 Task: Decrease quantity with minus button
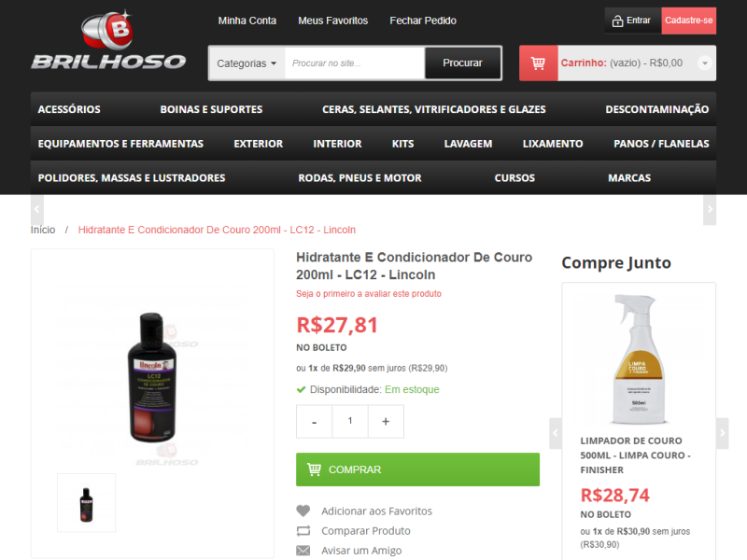click(x=314, y=422)
